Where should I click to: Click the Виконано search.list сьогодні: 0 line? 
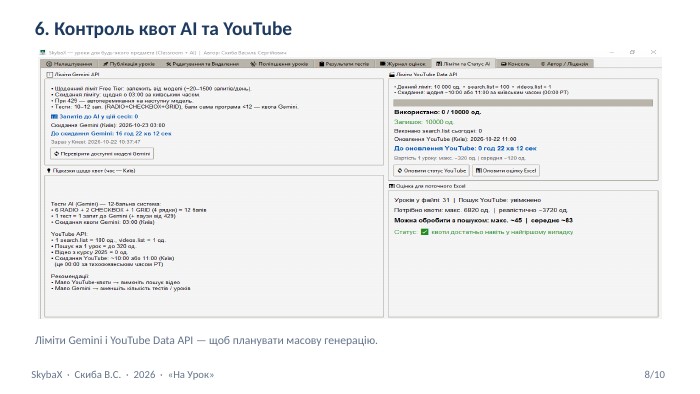(438, 131)
